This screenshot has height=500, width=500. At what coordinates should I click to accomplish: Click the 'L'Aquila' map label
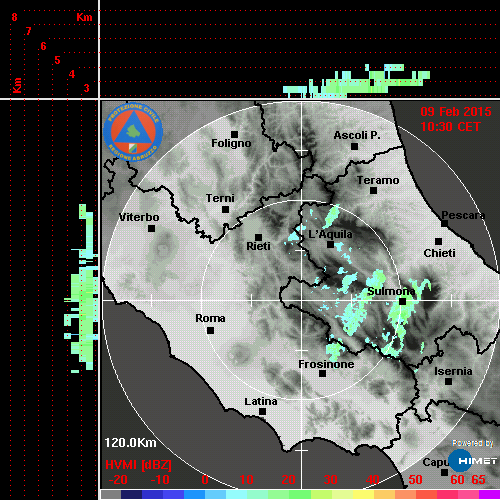[x=330, y=234]
